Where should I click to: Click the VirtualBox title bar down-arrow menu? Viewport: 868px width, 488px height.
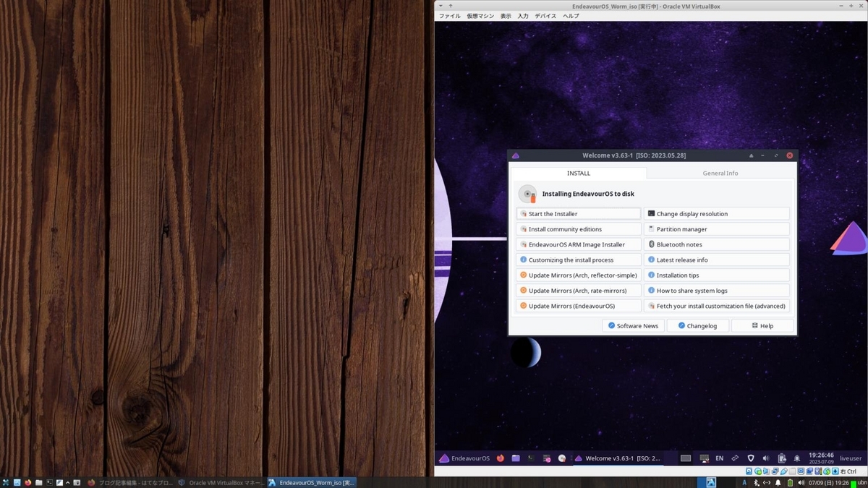tap(441, 6)
